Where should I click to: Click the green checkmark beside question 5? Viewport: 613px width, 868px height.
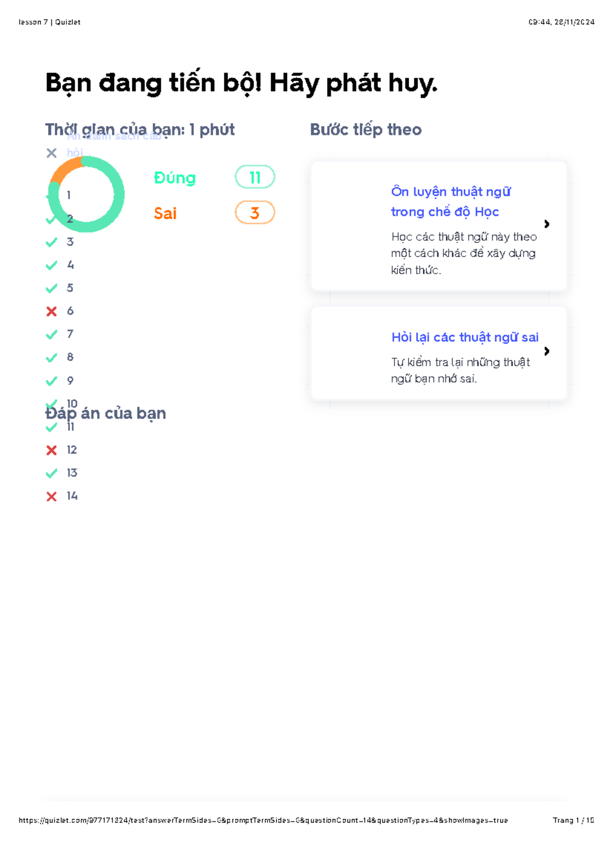point(51,288)
